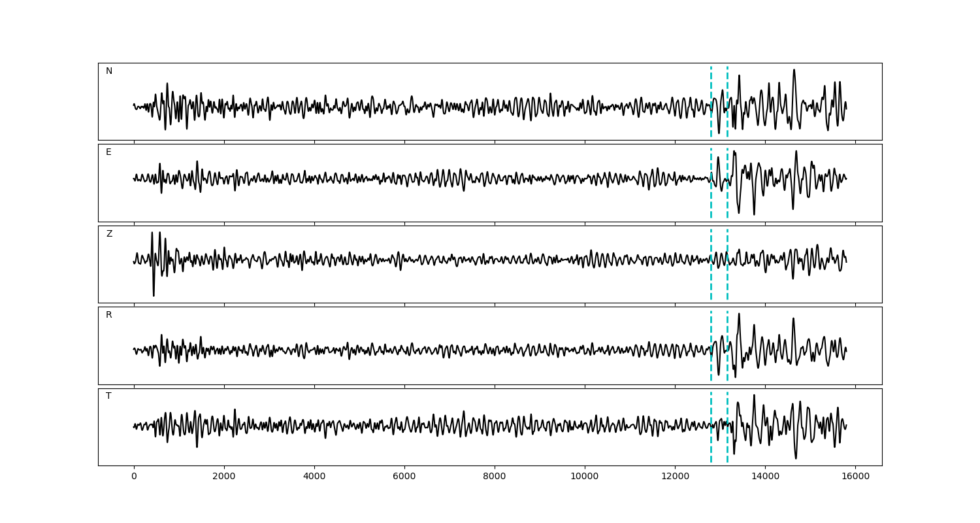Click the 2000 x-axis tick label
The height and width of the screenshot is (523, 980).
tap(224, 477)
